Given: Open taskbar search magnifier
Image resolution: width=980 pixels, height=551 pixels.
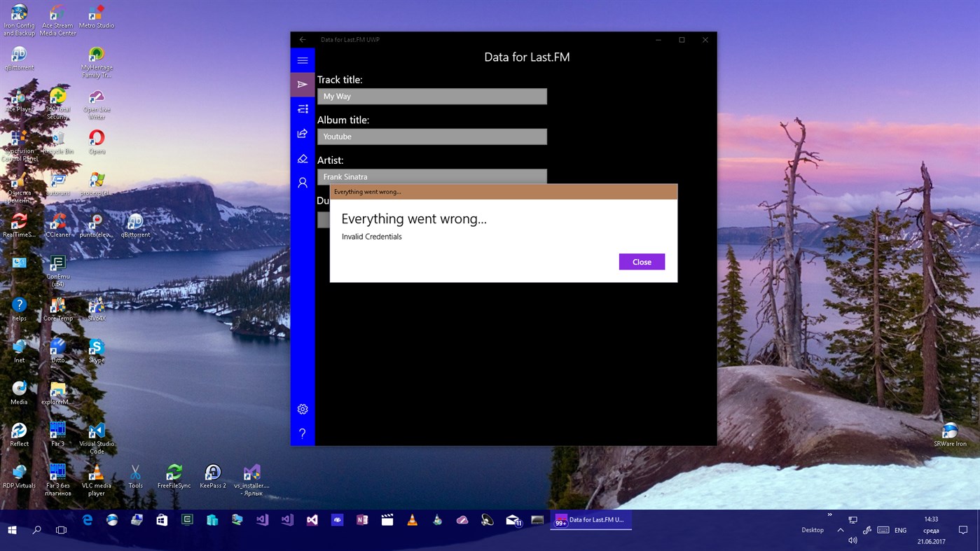Looking at the screenshot, I should (x=37, y=530).
